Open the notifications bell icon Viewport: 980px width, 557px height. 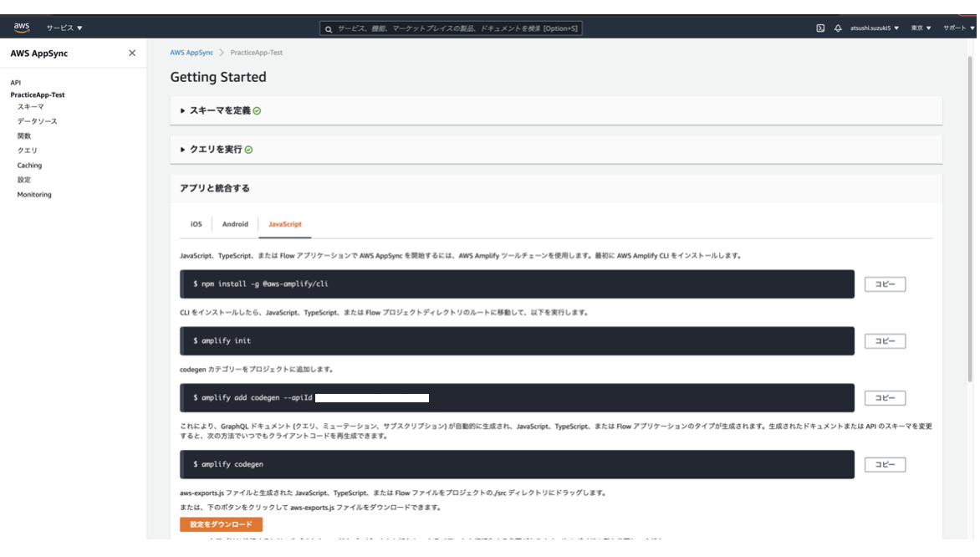838,28
